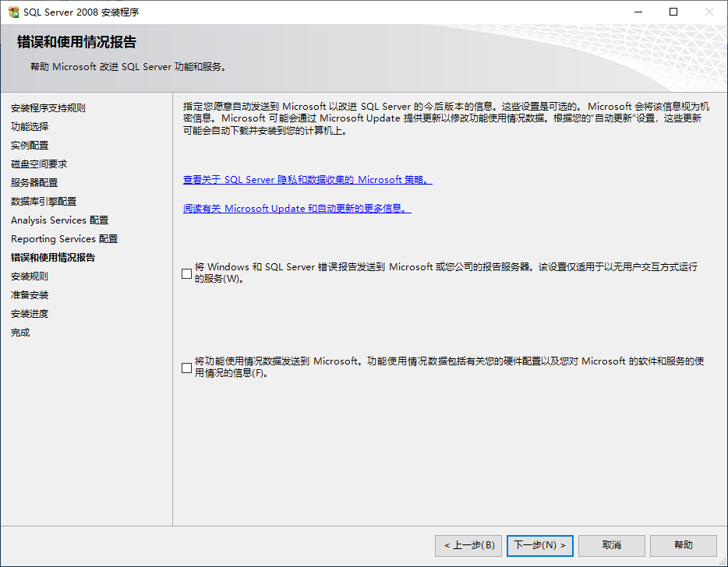The width and height of the screenshot is (728, 567).
Task: Select the 安装规则 step
Action: point(30,276)
